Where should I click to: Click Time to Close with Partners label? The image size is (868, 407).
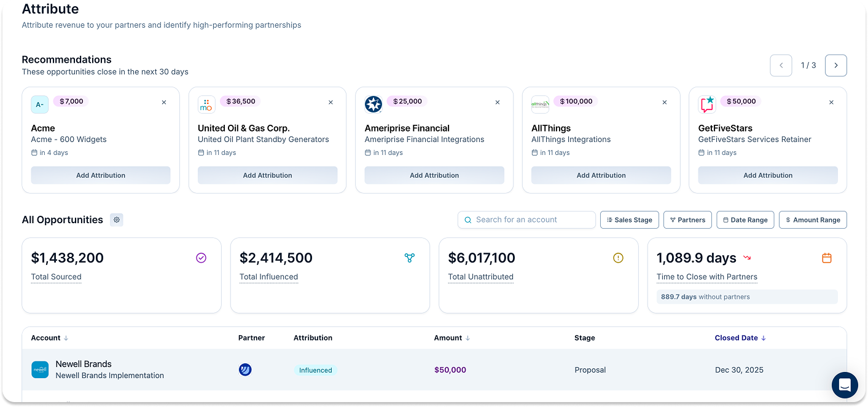click(707, 277)
